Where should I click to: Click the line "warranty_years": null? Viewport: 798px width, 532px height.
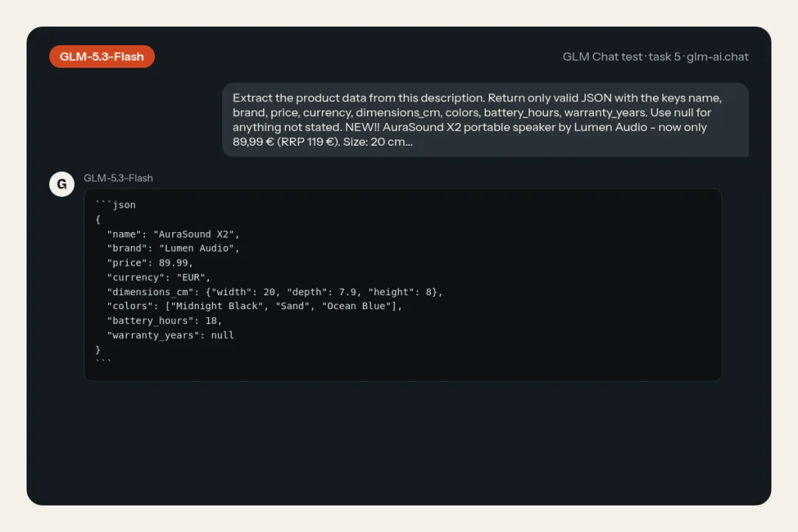[171, 336]
